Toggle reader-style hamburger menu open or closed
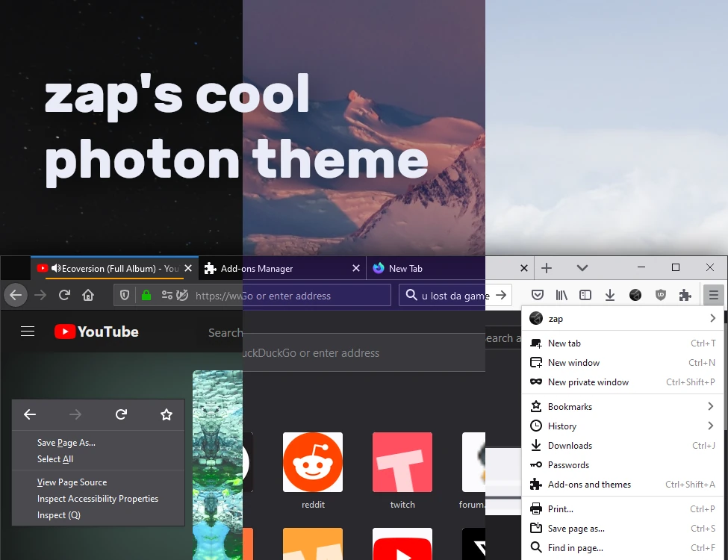This screenshot has width=728, height=560. 28,332
